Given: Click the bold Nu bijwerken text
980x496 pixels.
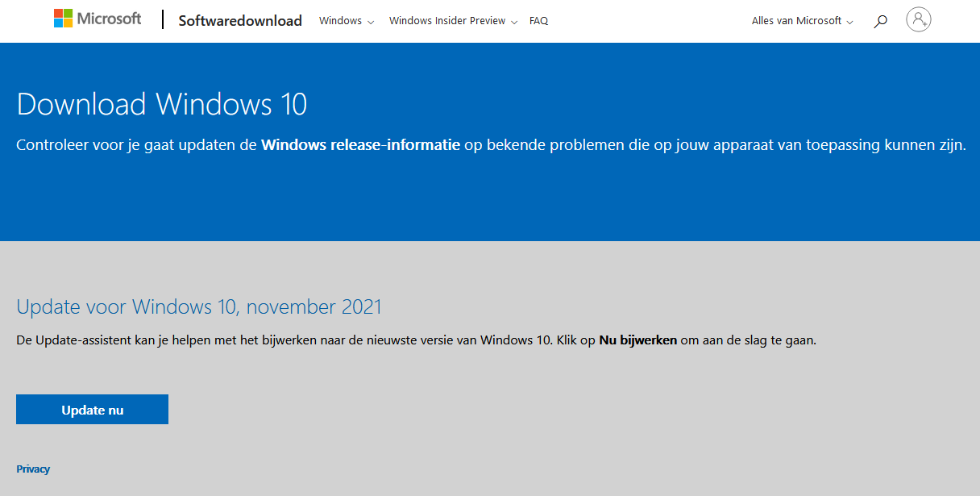Looking at the screenshot, I should click(637, 340).
